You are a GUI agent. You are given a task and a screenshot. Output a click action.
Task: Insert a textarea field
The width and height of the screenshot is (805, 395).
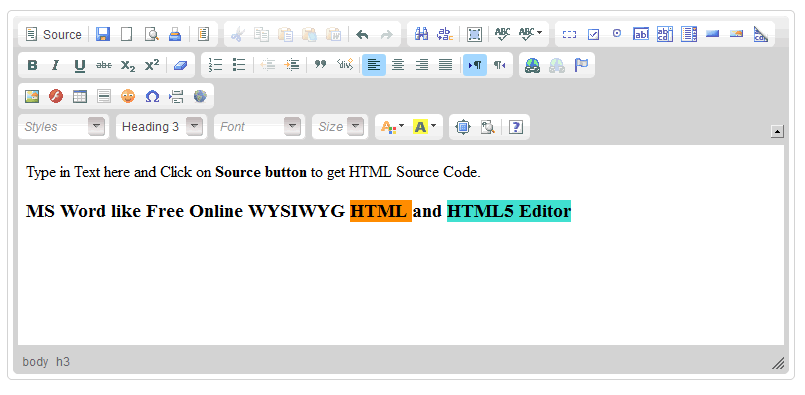click(665, 34)
